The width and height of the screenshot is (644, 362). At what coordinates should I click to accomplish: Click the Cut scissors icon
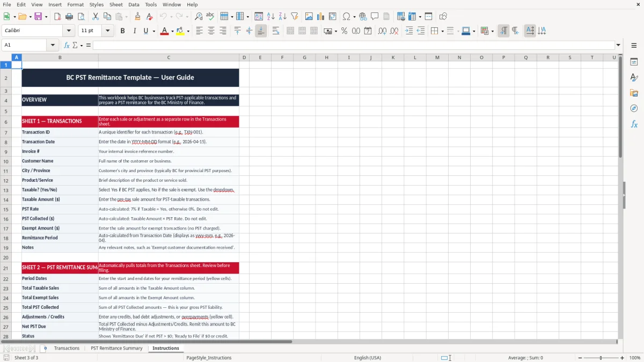coord(96,17)
